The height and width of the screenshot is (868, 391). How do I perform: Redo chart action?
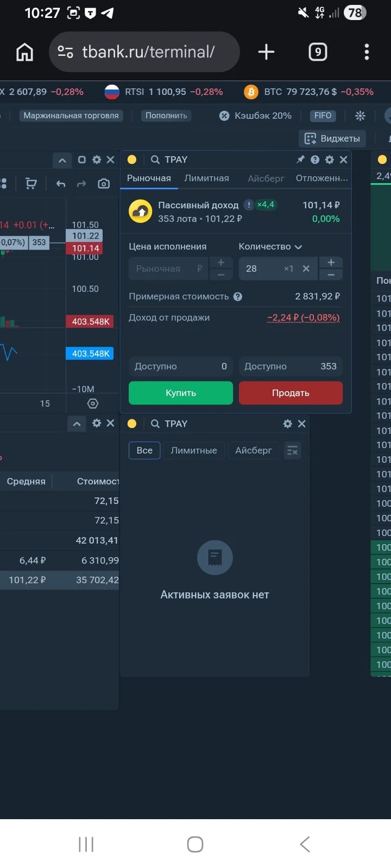(81, 184)
